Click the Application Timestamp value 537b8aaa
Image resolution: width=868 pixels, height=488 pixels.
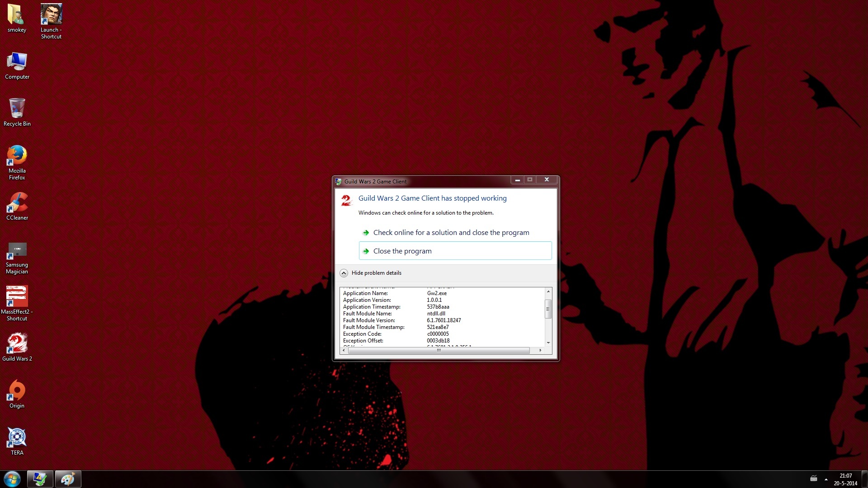coord(438,307)
